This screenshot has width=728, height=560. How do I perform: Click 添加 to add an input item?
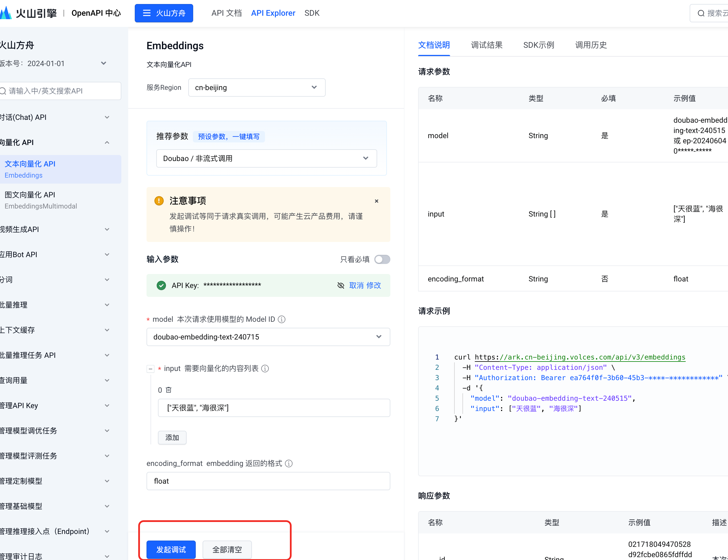point(172,437)
